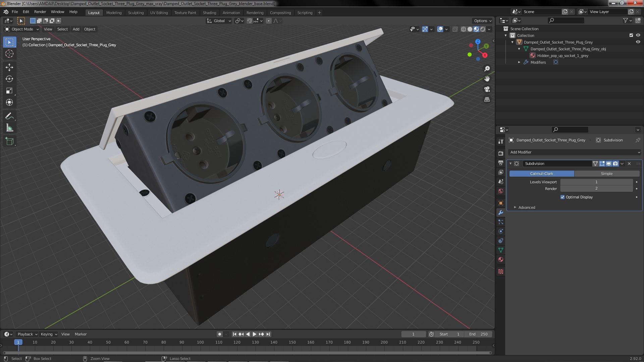Image resolution: width=644 pixels, height=362 pixels.
Task: Select Simple subdivision type
Action: point(606,174)
